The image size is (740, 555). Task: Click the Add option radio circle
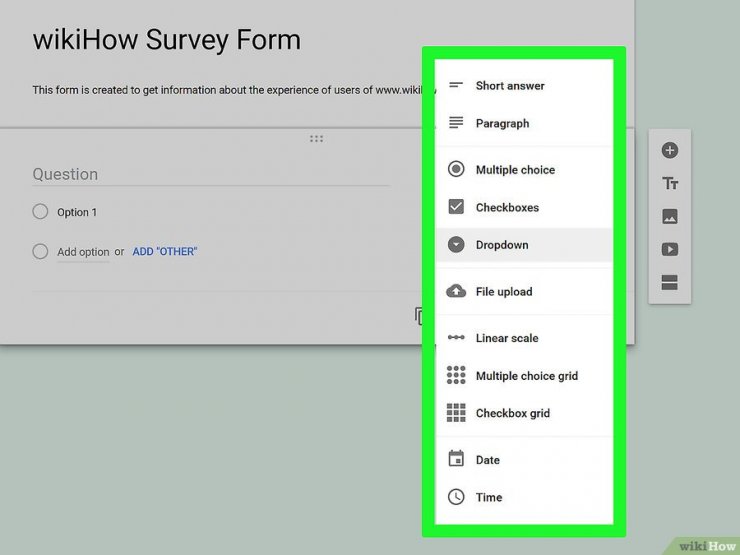[40, 251]
